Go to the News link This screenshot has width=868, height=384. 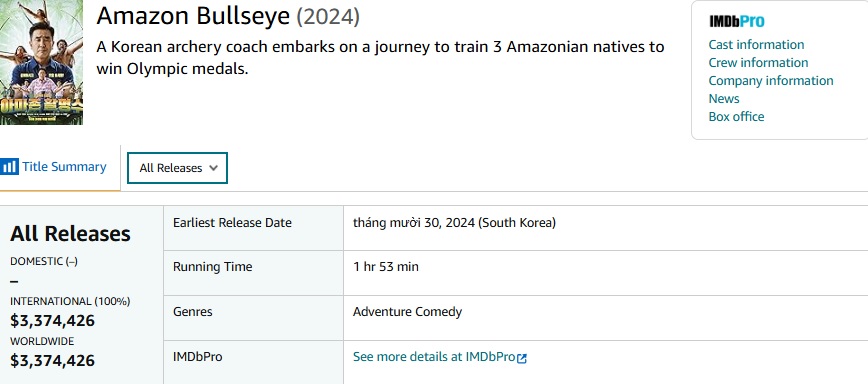[x=724, y=98]
